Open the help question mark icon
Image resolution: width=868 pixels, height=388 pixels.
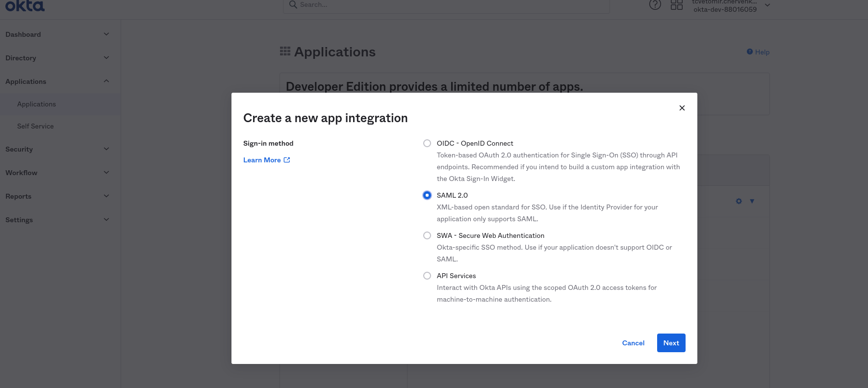655,5
